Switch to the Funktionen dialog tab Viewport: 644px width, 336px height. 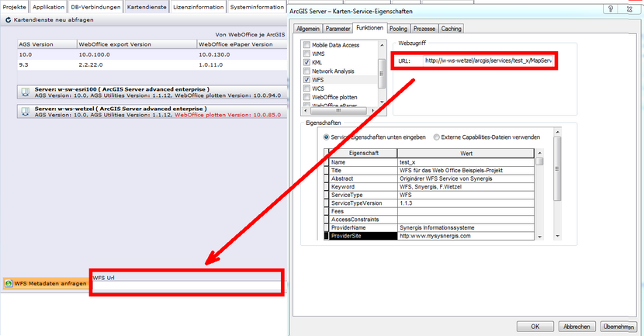[x=369, y=28]
